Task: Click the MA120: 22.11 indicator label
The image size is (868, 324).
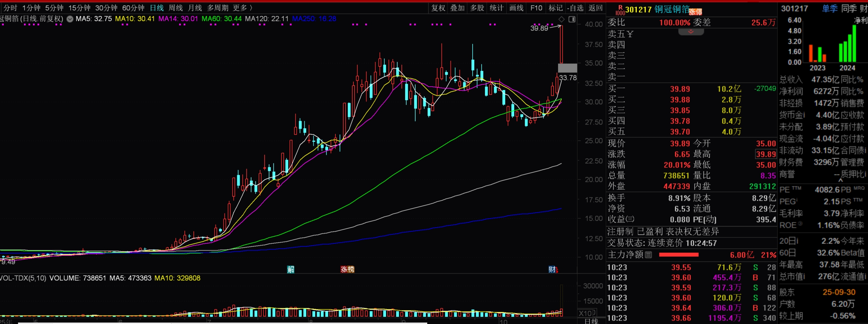Action: point(267,19)
